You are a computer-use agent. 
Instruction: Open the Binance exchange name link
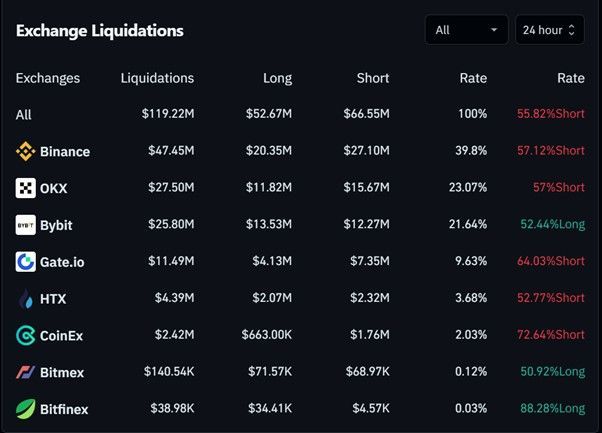tap(65, 152)
